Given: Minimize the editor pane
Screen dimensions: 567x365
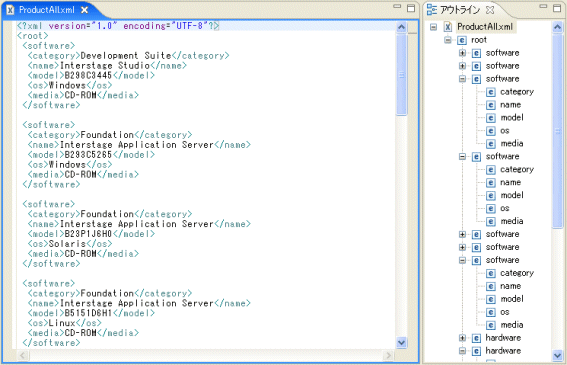Looking at the screenshot, I should coord(397,7).
